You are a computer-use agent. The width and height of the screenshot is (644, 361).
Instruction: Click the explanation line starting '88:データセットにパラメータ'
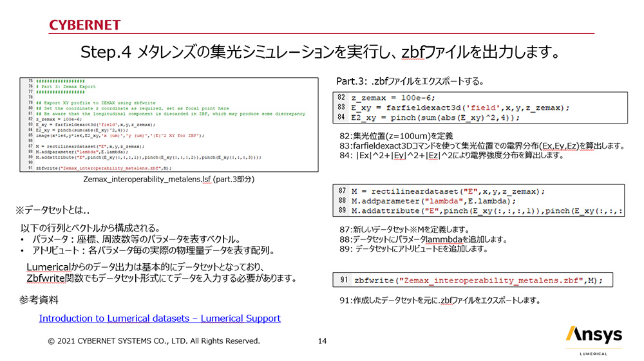(424, 239)
